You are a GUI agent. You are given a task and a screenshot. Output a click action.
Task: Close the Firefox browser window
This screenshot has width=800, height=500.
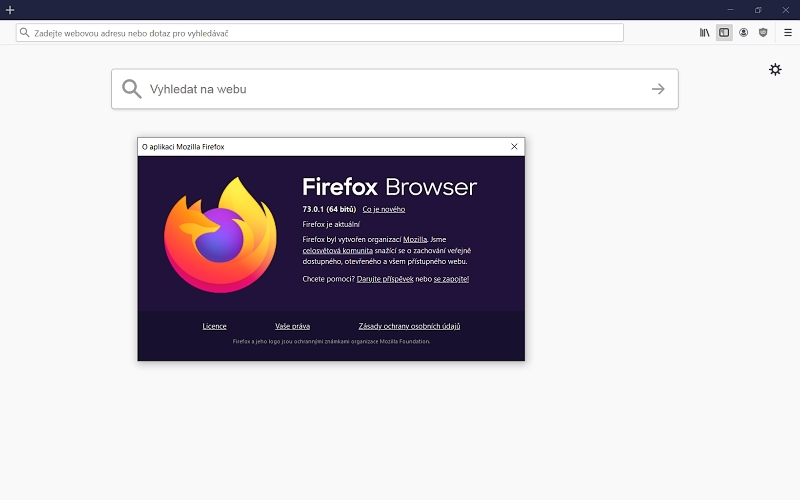pyautogui.click(x=786, y=10)
